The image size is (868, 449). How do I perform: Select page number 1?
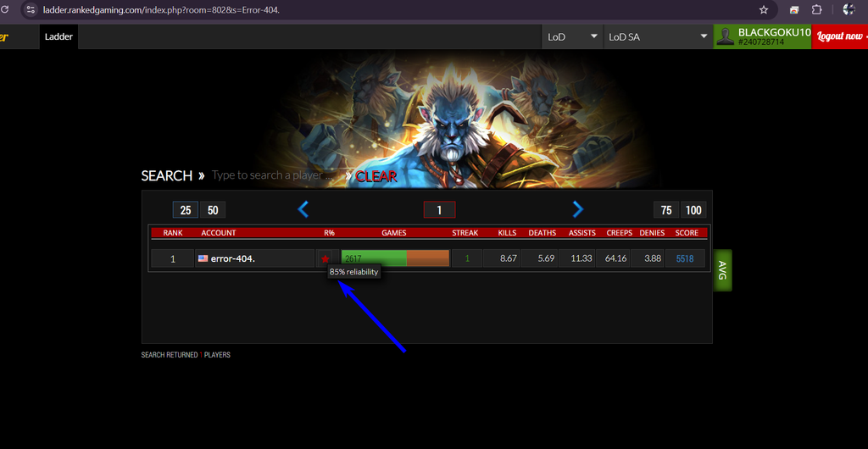tap(440, 210)
